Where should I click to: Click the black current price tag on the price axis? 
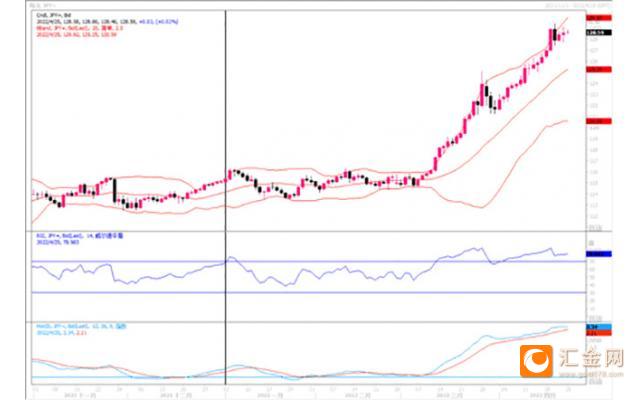(x=598, y=32)
